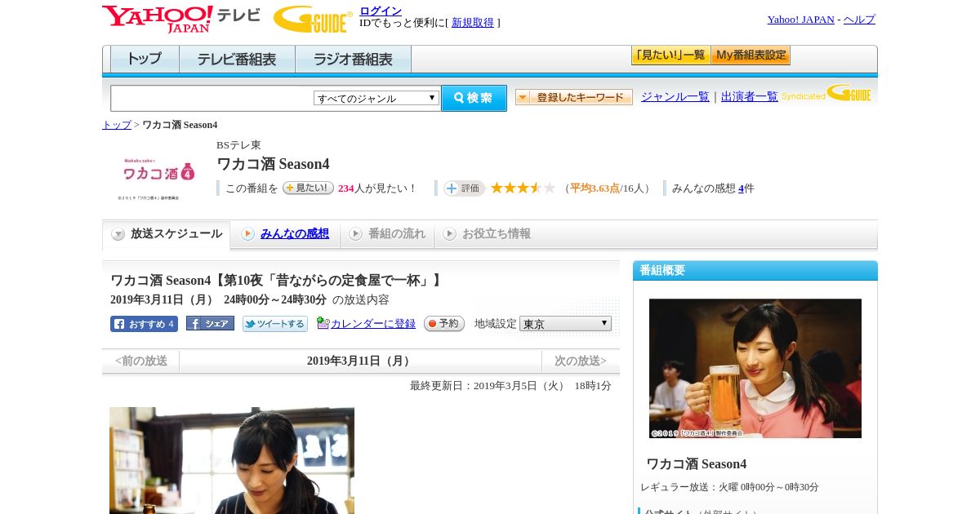This screenshot has width=980, height=514.
Task: Go to 次の放送> next broadcast
Action: (x=581, y=361)
